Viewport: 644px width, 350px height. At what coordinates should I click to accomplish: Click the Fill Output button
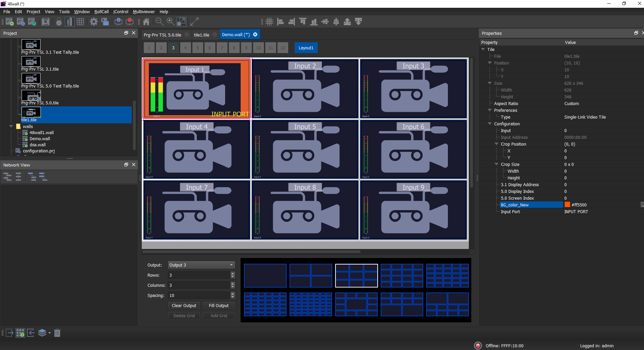[219, 305]
